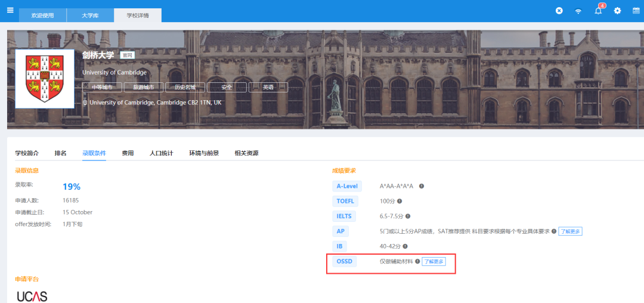Click the 19% acceptance rate value
The image size is (644, 303).
click(72, 187)
